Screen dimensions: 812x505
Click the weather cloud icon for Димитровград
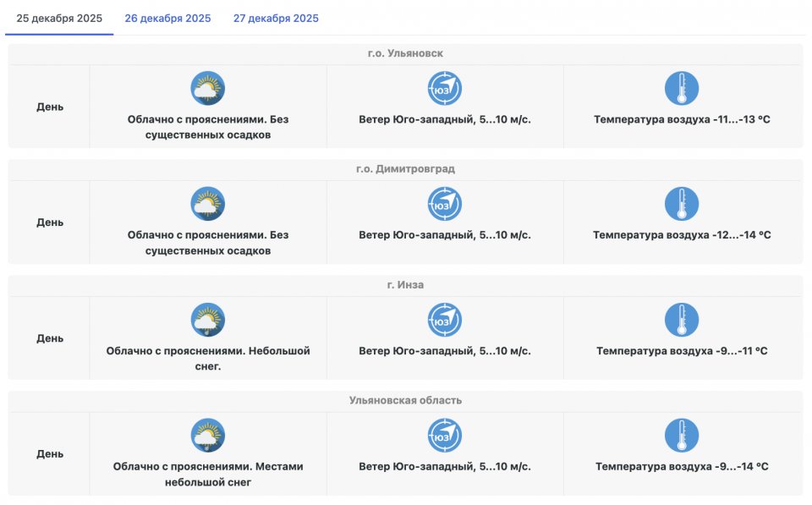tap(207, 204)
